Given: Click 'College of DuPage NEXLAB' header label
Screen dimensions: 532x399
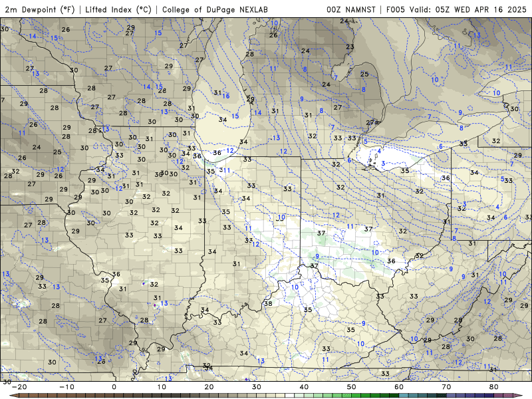Looking at the screenshot, I should pos(215,9).
